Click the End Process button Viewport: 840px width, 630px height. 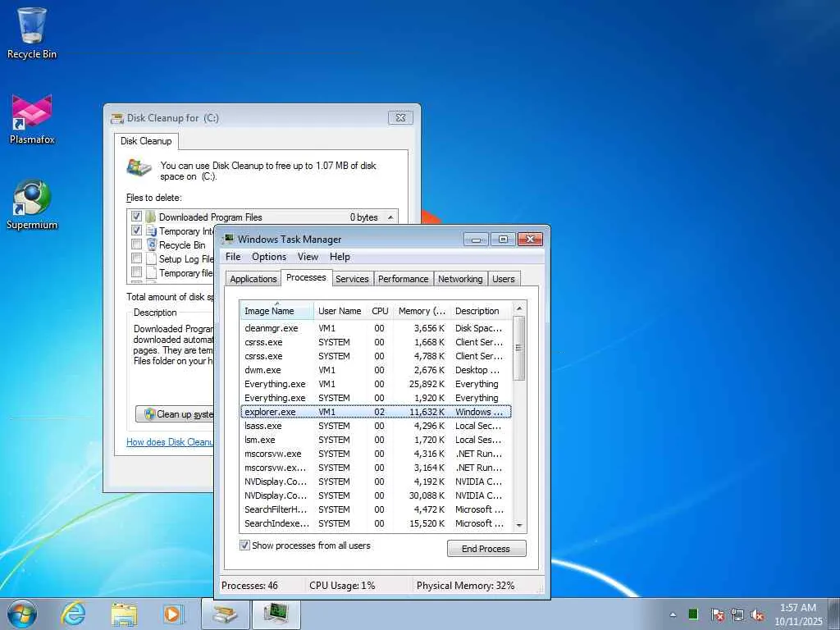(486, 549)
